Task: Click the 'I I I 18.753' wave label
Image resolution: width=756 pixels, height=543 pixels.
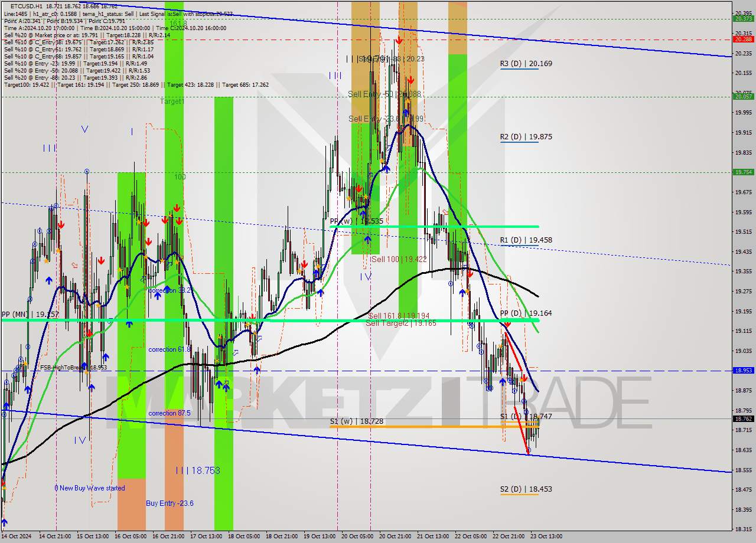Action: [198, 470]
